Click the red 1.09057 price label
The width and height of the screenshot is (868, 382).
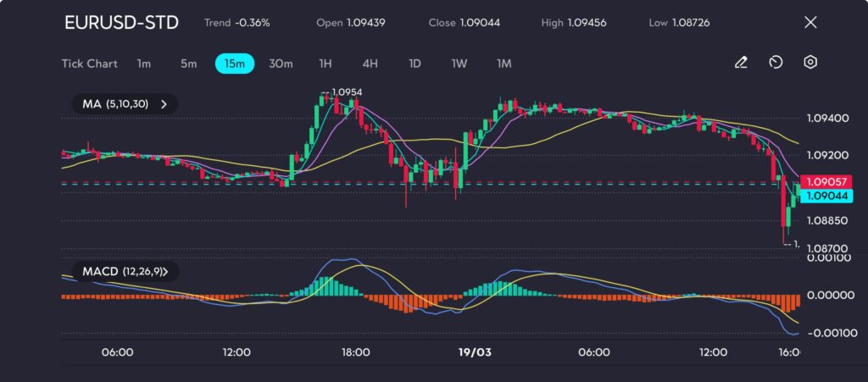825,181
